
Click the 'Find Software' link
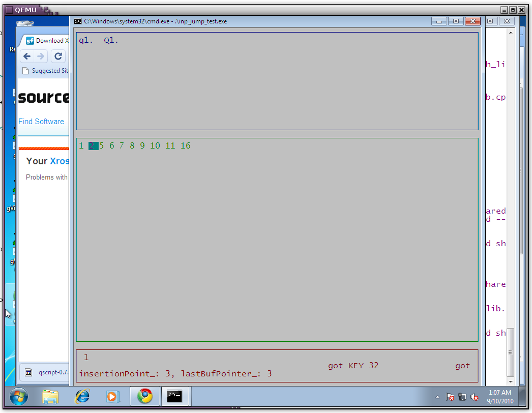(41, 122)
